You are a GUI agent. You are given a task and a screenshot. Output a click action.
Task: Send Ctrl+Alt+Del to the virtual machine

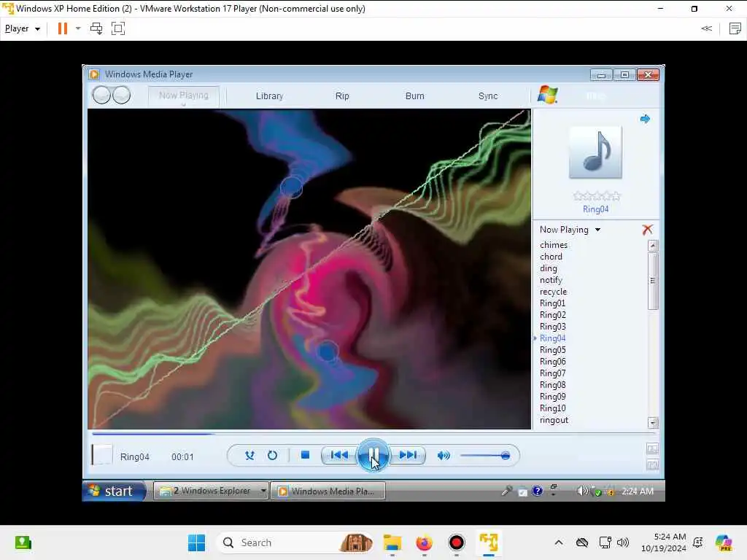(x=96, y=28)
